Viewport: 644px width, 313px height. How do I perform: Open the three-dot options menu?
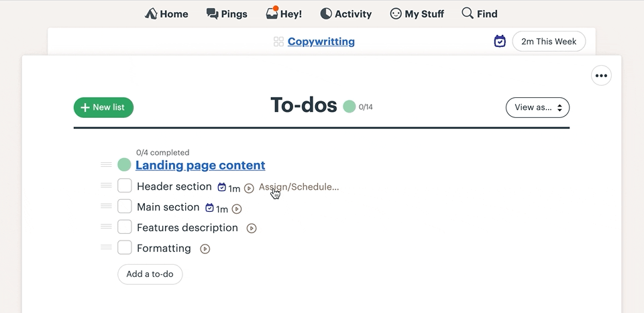pos(601,76)
